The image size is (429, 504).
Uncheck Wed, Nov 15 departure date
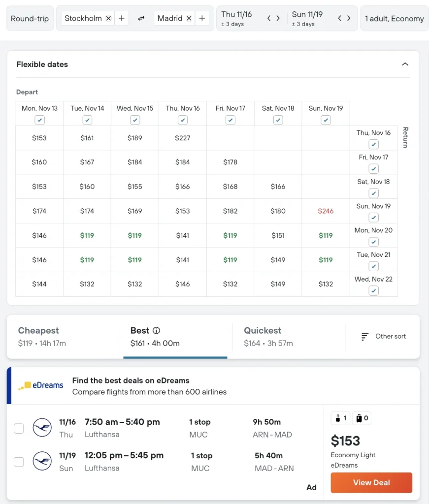point(135,120)
